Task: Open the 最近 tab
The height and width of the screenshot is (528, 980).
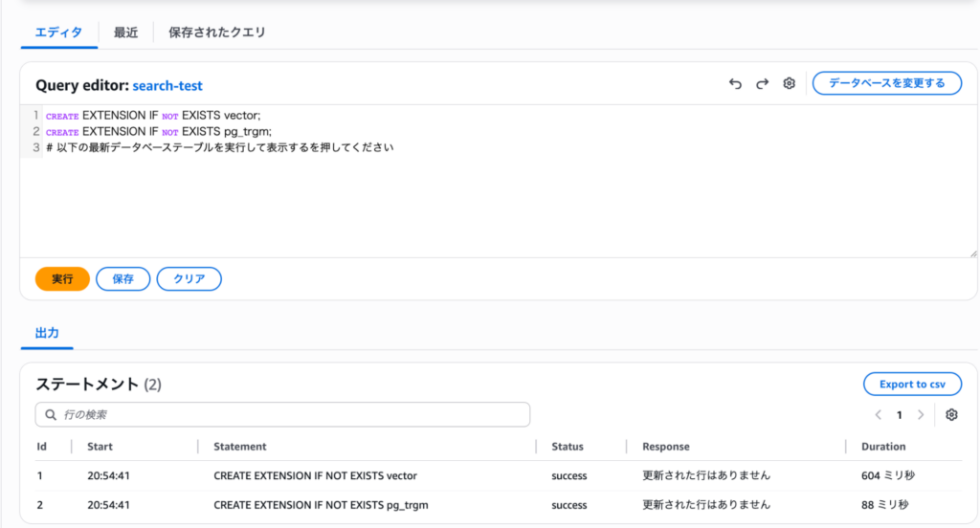Action: coord(125,33)
